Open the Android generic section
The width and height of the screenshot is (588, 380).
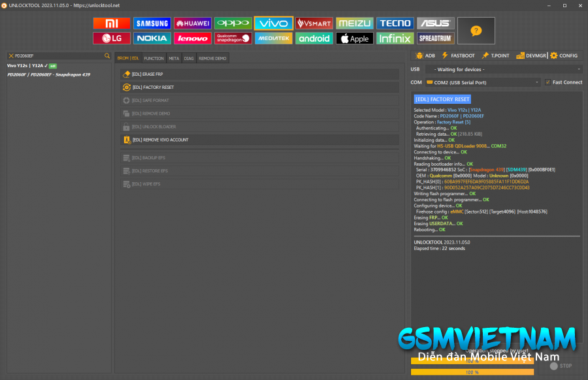(x=314, y=39)
